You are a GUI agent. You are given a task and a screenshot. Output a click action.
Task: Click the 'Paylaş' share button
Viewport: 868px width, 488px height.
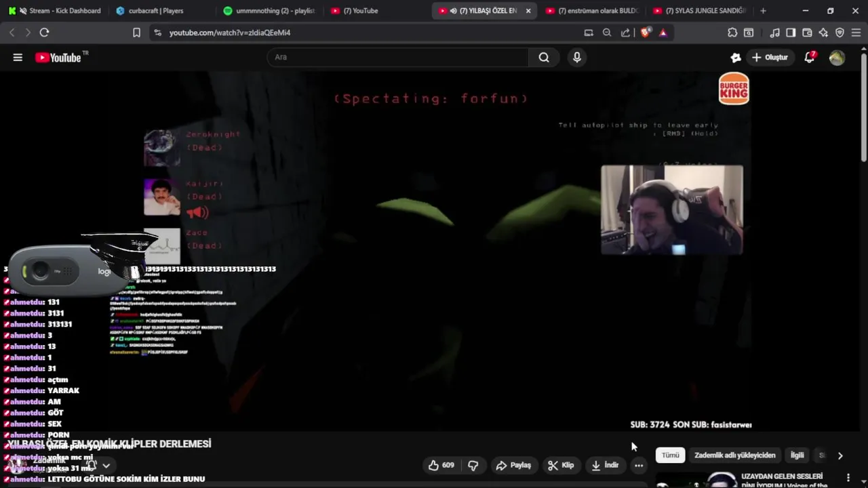click(513, 465)
